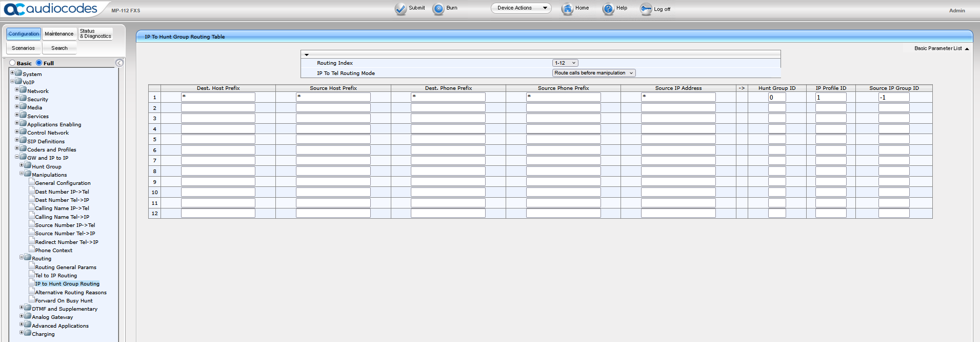Open the Device Actions dropdown
The height and width of the screenshot is (342, 980).
click(521, 8)
